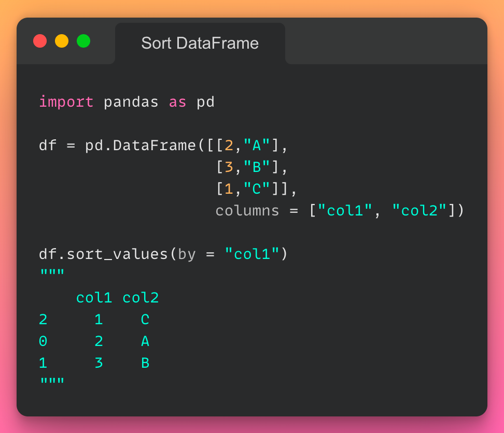504x433 pixels.
Task: Click the 'by' parameter in sort_values
Action: [x=187, y=254]
